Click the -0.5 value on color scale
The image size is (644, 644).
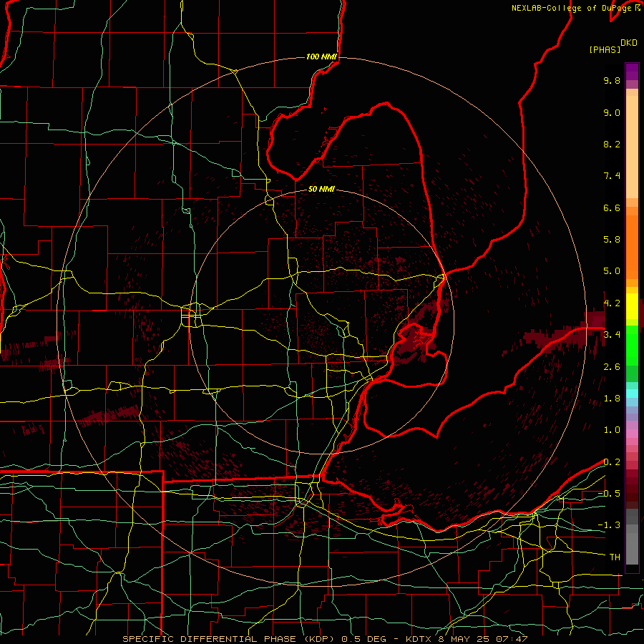click(x=609, y=494)
